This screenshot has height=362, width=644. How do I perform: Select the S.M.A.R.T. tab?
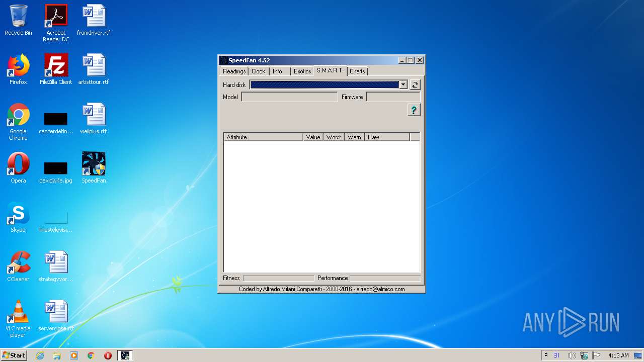(330, 70)
